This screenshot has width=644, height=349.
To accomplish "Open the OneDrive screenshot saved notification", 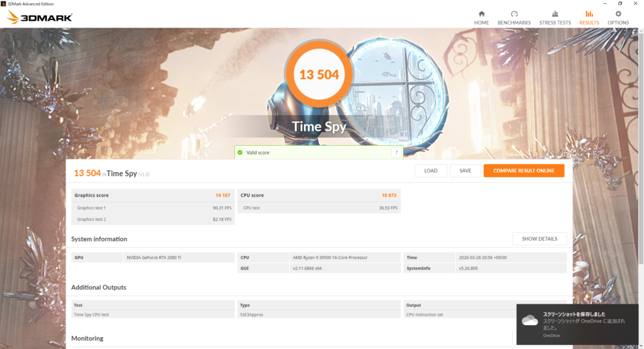I will (577, 324).
